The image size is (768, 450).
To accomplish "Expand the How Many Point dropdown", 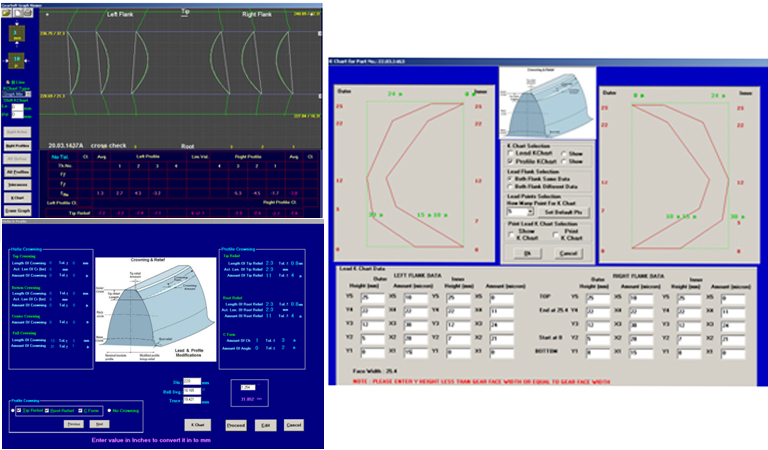I will coord(518,212).
